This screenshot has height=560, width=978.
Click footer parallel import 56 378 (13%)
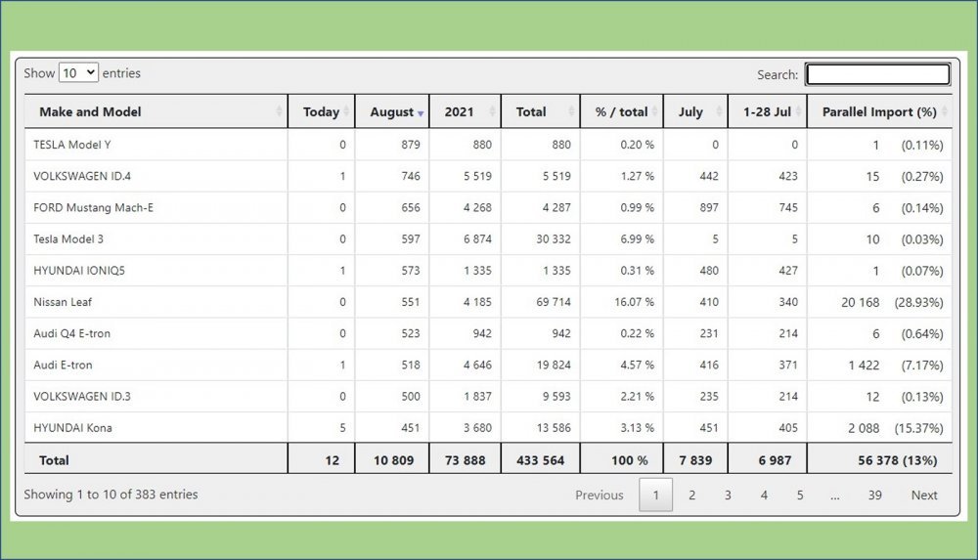coord(897,460)
